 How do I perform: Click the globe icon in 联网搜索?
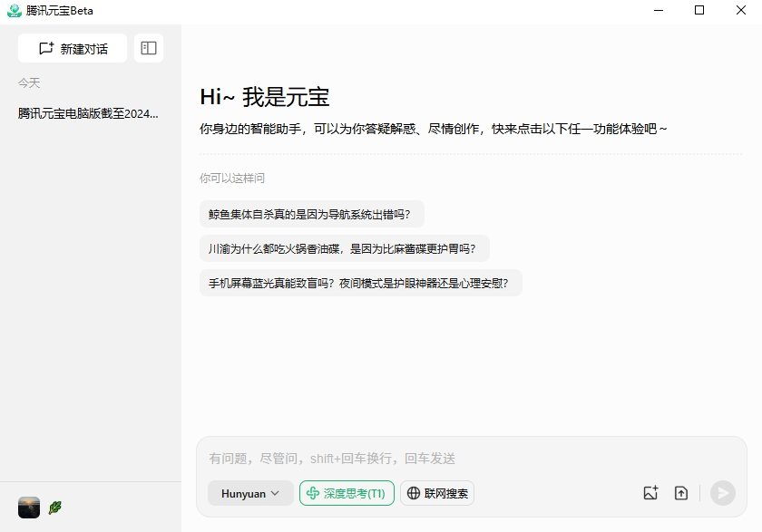414,493
